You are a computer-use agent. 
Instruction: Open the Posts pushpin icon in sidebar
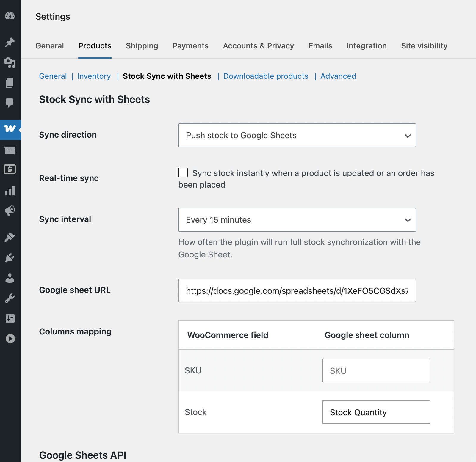[x=10, y=42]
